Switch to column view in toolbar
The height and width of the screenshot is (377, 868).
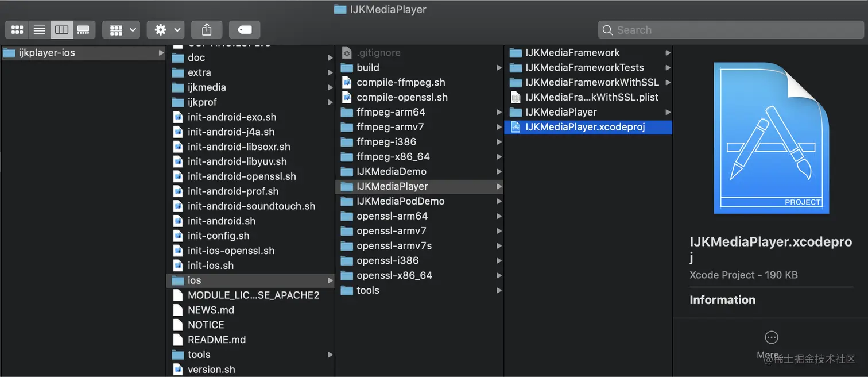[x=61, y=29]
